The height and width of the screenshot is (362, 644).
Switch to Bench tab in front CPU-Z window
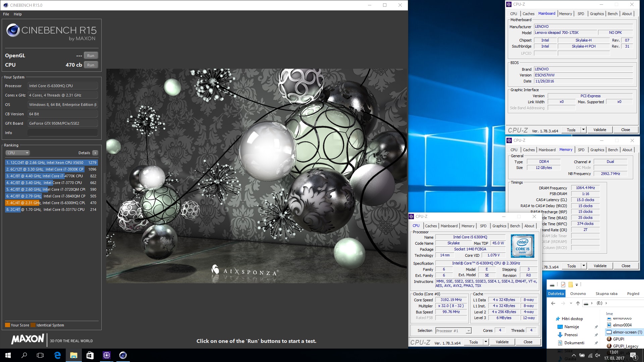tap(515, 226)
